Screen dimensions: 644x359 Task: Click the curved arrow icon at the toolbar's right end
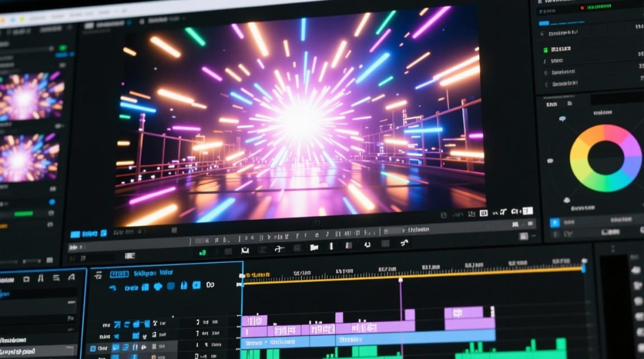coord(404,243)
